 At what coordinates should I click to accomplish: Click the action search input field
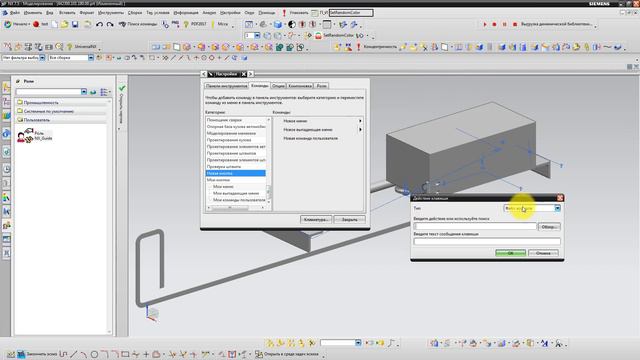475,226
